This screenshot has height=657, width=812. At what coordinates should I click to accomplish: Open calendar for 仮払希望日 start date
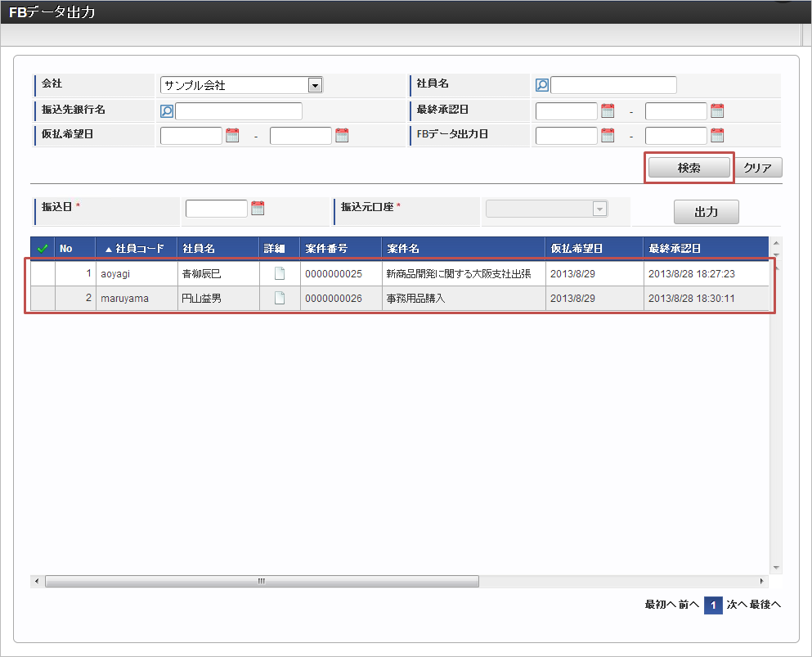tap(232, 136)
